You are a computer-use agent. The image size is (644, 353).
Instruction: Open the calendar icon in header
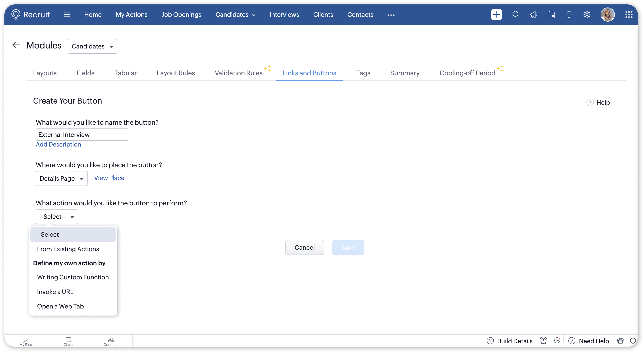(x=551, y=15)
